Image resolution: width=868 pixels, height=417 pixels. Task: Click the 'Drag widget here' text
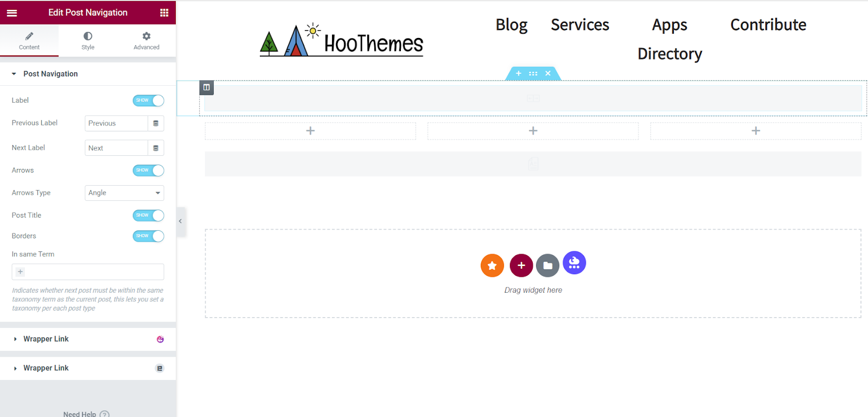tap(533, 290)
